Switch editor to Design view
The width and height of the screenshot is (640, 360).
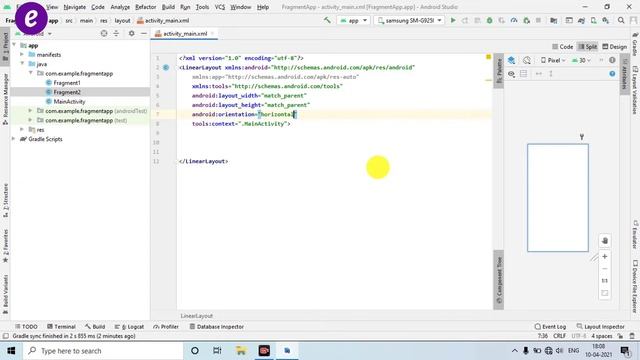615,47
